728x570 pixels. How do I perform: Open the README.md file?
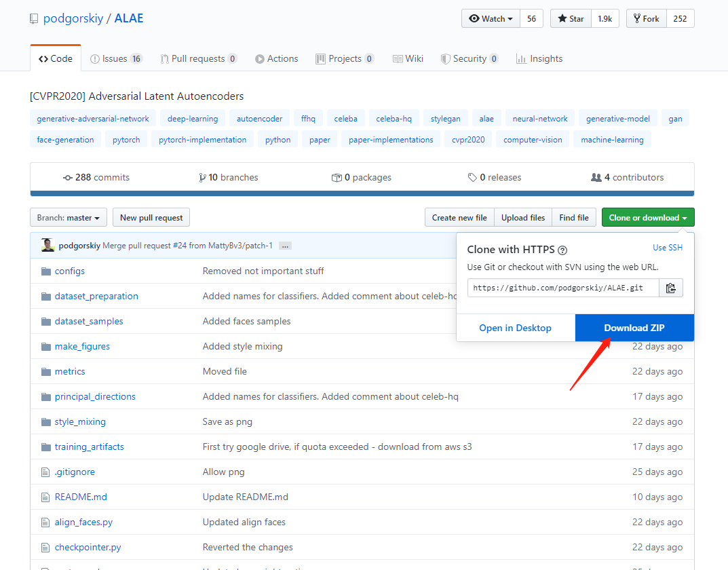[x=81, y=497]
